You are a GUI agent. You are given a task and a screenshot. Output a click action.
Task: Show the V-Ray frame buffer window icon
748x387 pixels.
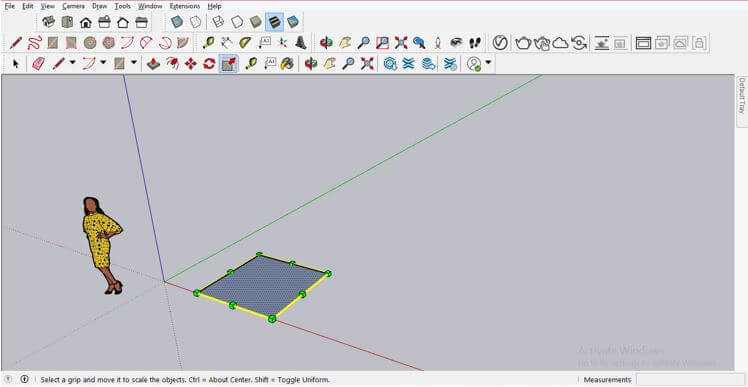(643, 43)
